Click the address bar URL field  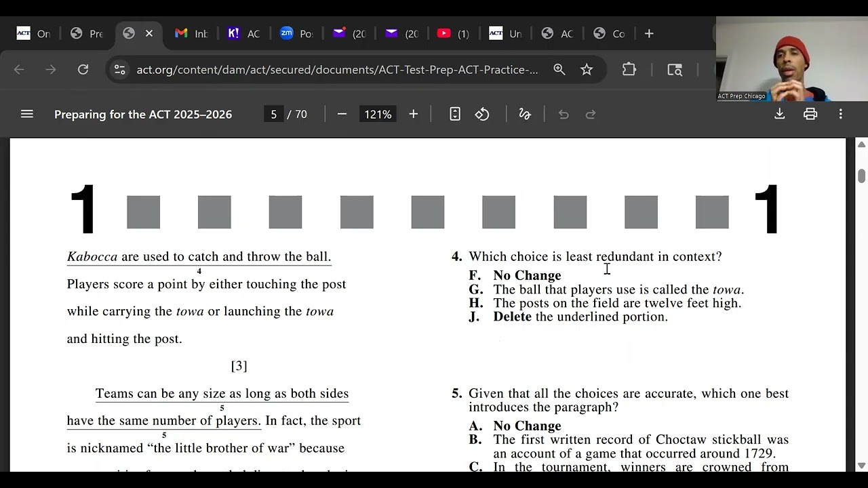pos(337,69)
